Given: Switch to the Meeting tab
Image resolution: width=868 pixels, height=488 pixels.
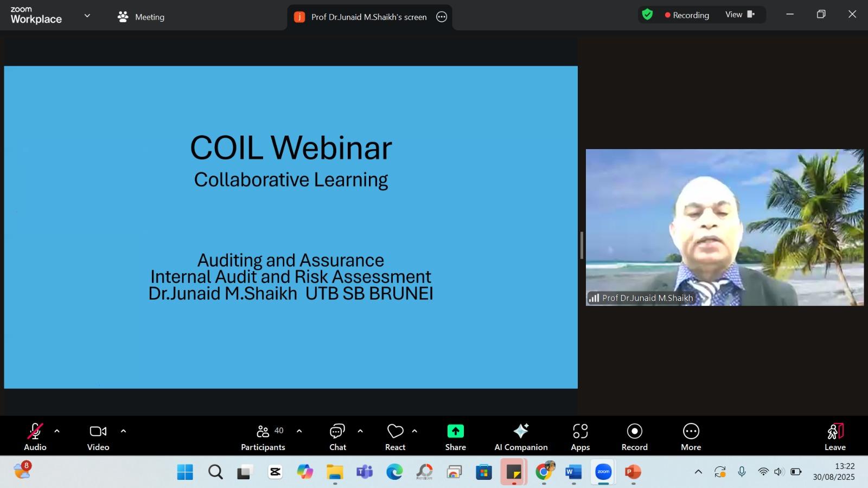Looking at the screenshot, I should coord(141,17).
